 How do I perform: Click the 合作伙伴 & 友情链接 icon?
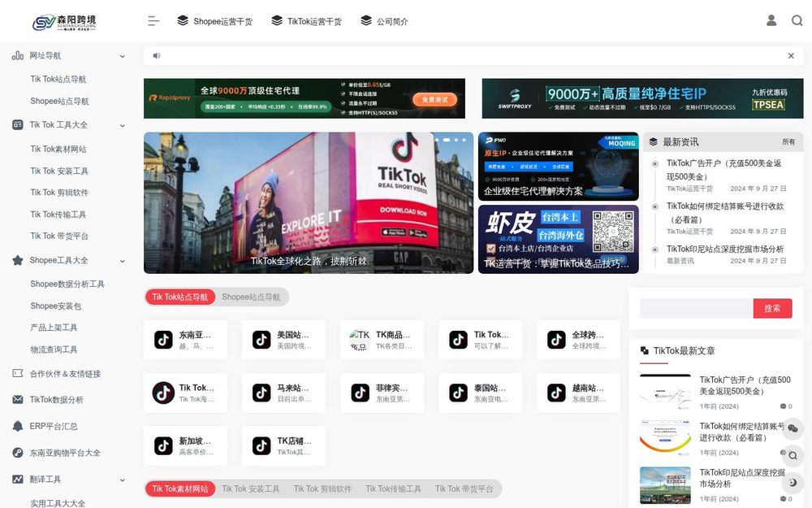coord(18,373)
